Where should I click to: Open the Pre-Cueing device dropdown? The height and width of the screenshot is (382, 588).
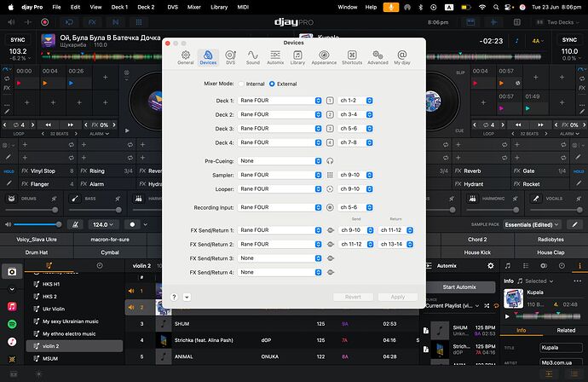(280, 161)
